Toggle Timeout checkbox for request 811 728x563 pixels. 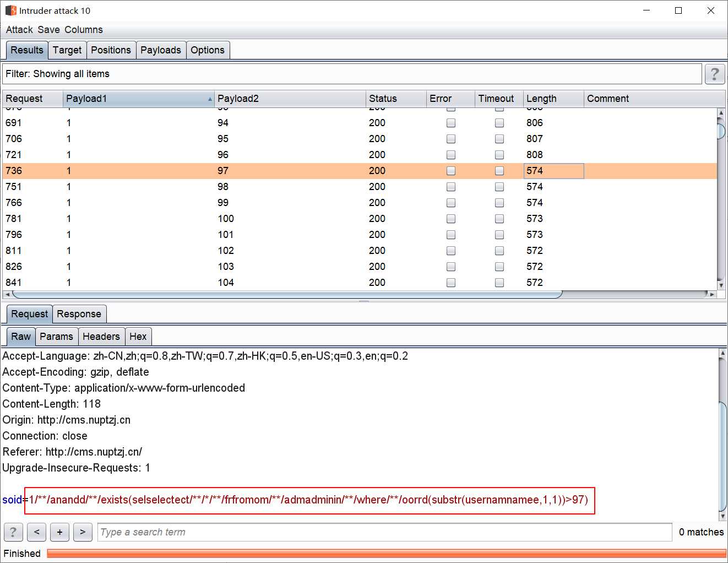[499, 251]
